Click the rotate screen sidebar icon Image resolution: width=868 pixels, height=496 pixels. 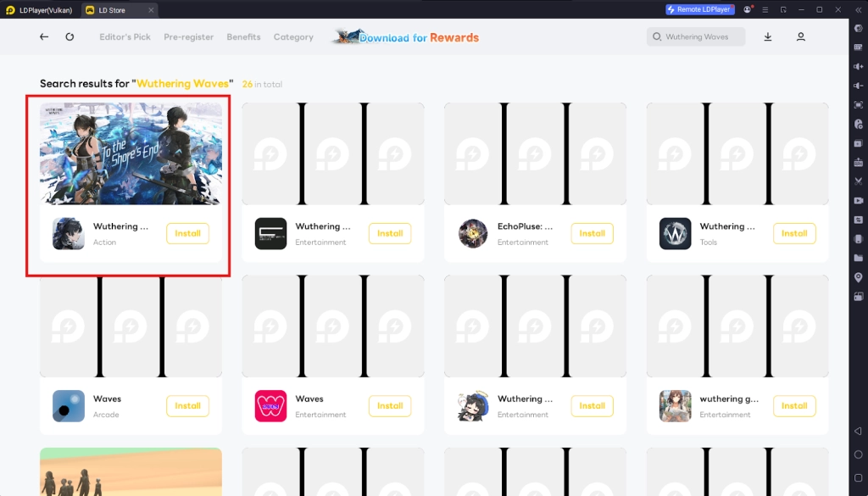tap(859, 297)
